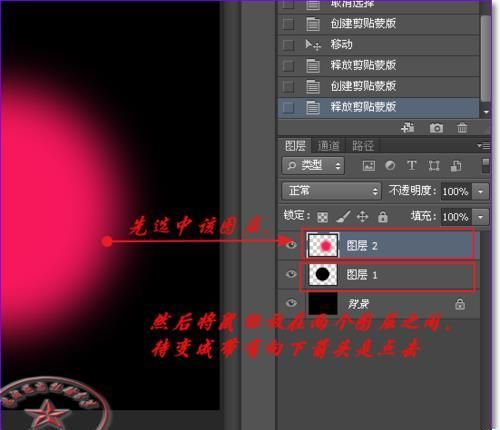Click the move tool icon beside 移动
Viewport: 500px width, 430px height.
(x=313, y=45)
